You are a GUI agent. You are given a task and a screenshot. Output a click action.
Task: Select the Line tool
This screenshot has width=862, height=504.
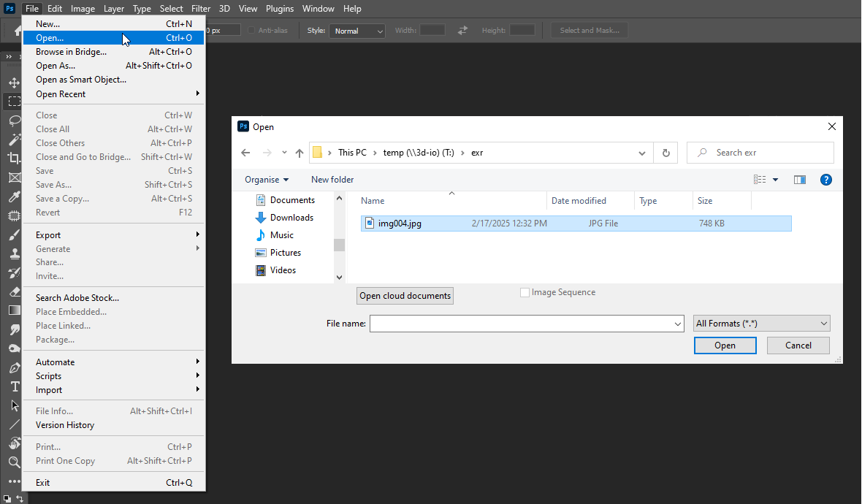click(15, 424)
